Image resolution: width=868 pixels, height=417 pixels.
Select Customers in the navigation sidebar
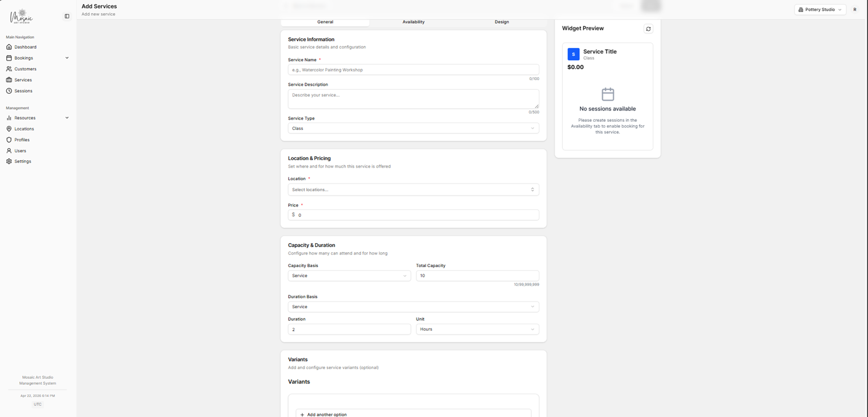point(25,69)
